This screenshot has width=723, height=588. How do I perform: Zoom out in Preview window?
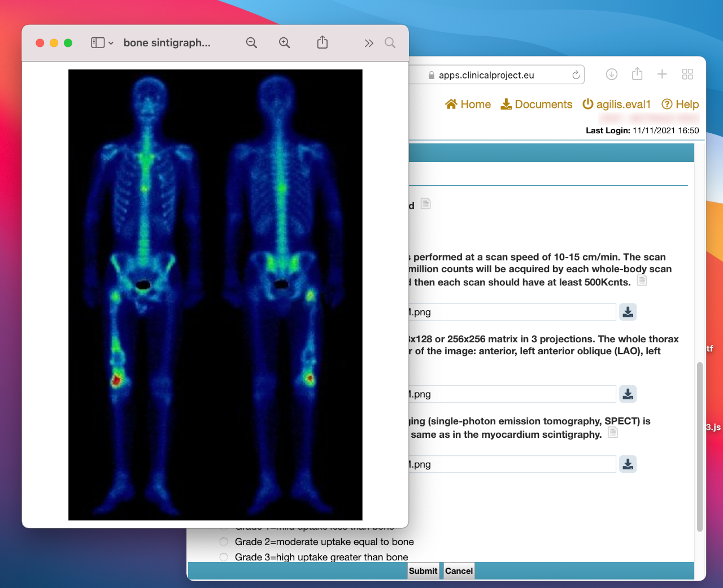coord(252,43)
